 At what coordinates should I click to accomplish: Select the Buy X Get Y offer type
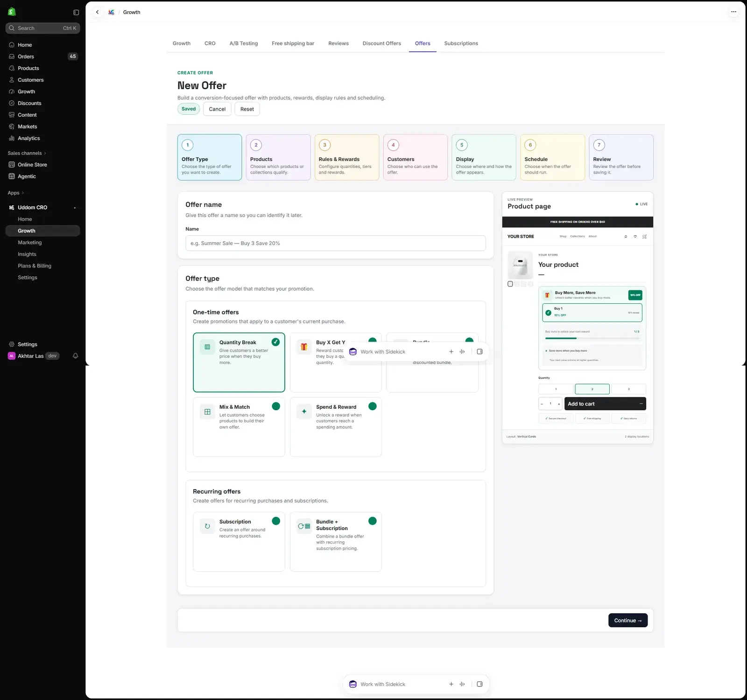(x=335, y=362)
